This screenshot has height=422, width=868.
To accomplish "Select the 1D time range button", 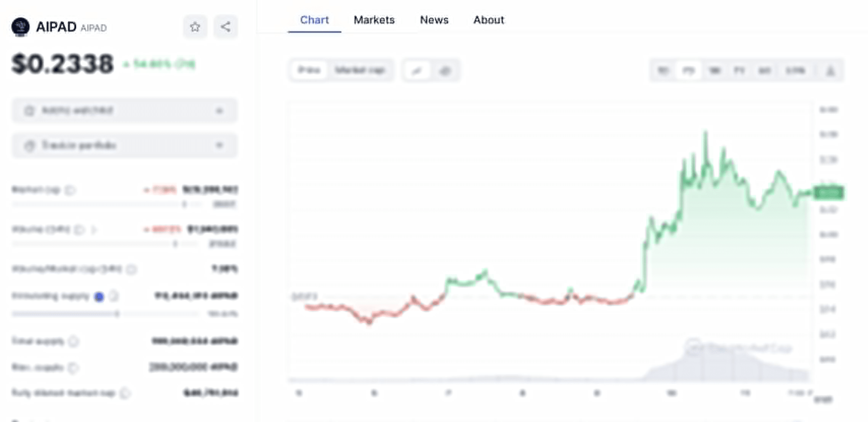I will pos(663,70).
